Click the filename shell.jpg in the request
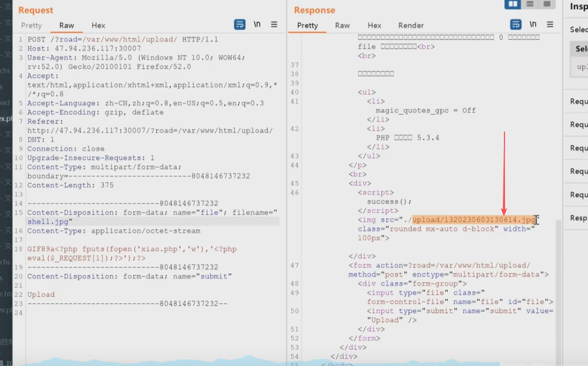The height and width of the screenshot is (366, 588). pyautogui.click(x=48, y=222)
